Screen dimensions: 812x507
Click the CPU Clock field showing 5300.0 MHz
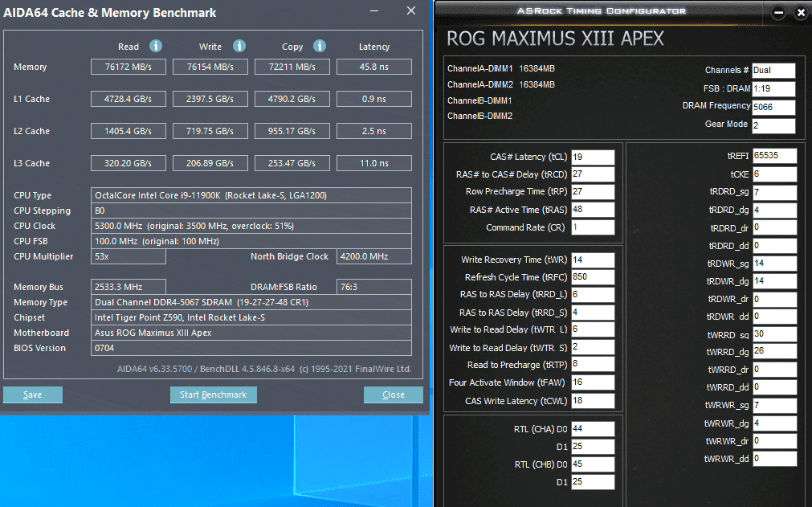pos(251,226)
